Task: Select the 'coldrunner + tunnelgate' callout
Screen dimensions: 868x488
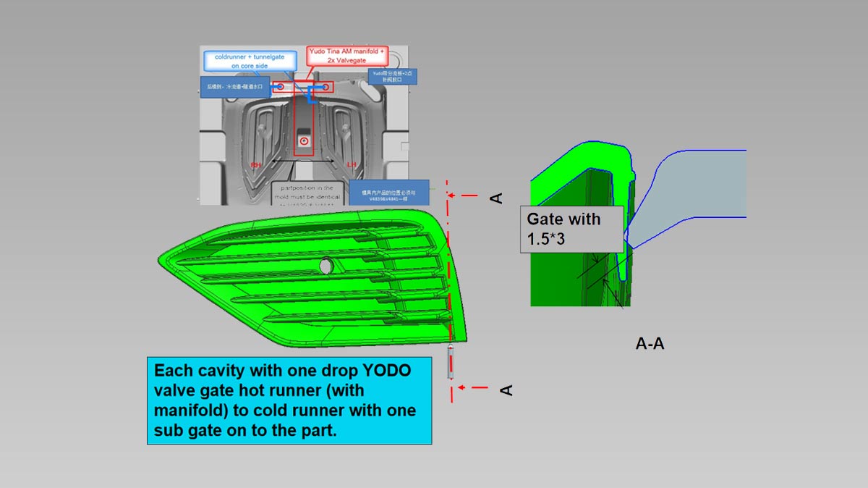Action: (250, 60)
